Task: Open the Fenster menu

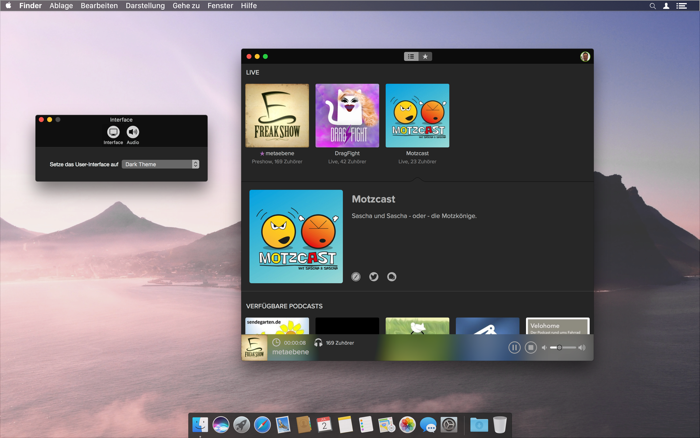Action: 220,6
